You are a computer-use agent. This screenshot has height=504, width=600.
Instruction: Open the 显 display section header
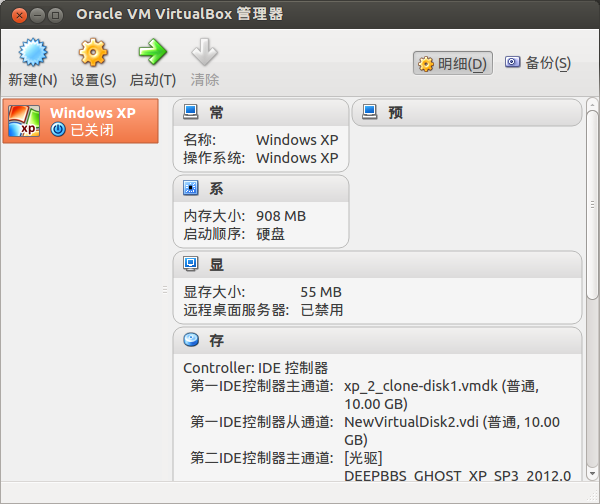(378, 264)
